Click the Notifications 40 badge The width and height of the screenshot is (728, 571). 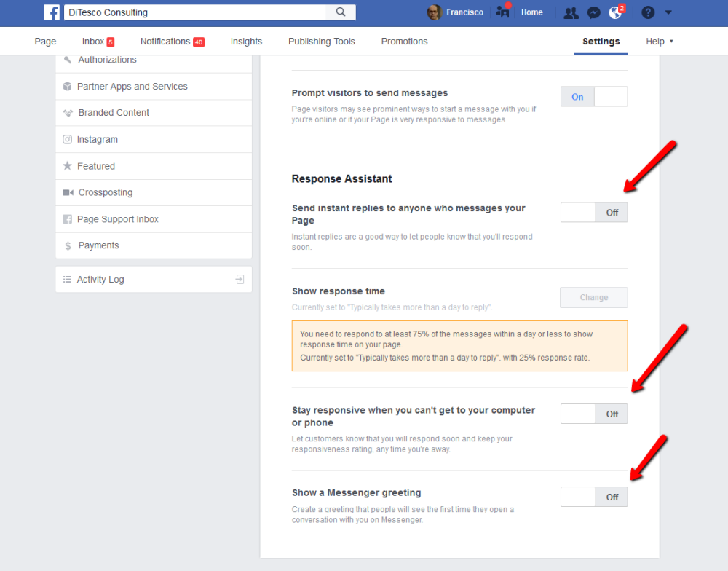tap(199, 42)
